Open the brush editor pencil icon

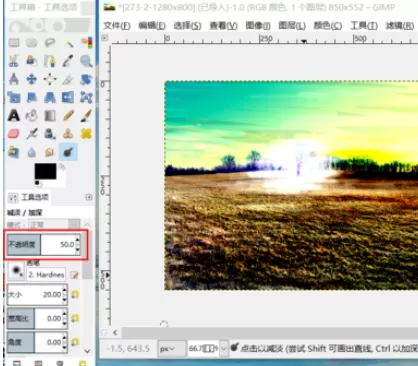[74, 275]
